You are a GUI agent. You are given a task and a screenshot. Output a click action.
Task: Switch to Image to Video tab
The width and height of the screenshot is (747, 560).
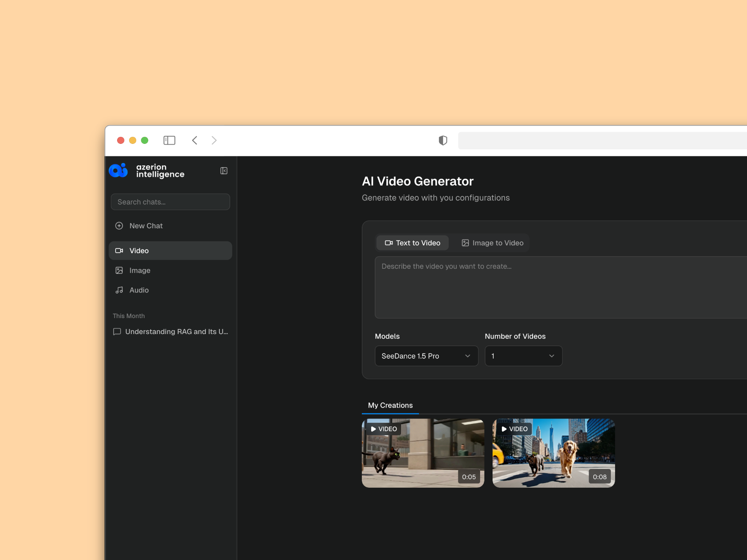point(493,243)
